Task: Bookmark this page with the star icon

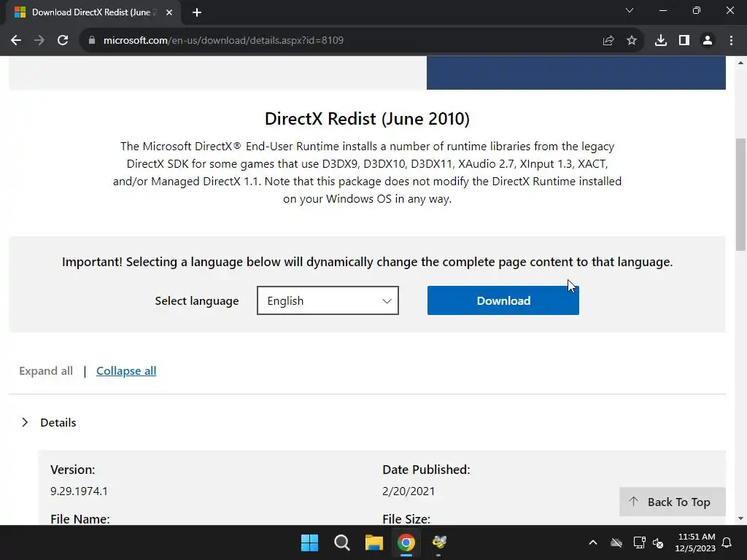Action: click(632, 41)
